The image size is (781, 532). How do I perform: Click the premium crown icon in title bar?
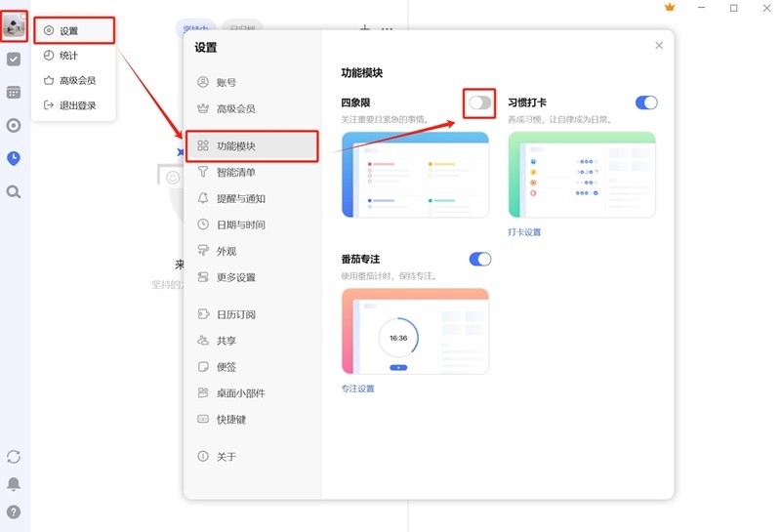pos(670,8)
